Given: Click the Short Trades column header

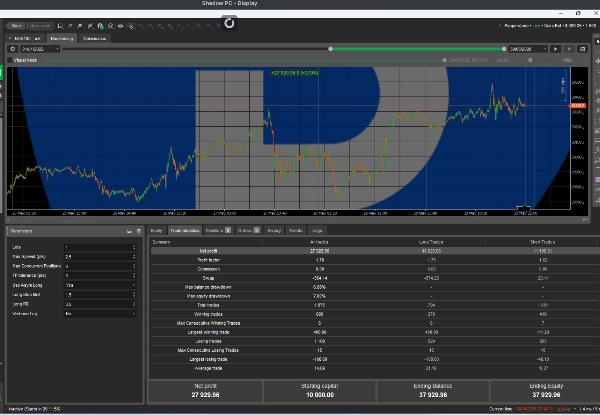Looking at the screenshot, I should 542,242.
